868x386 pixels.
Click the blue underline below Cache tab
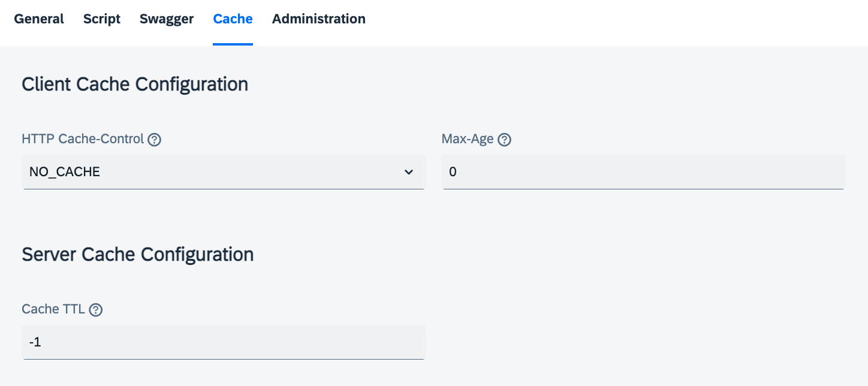[233, 44]
